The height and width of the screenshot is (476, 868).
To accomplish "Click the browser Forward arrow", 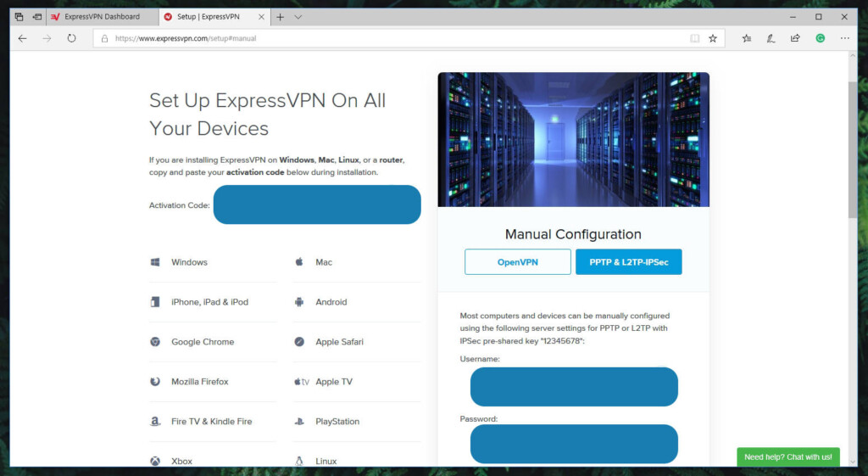I will tap(47, 38).
